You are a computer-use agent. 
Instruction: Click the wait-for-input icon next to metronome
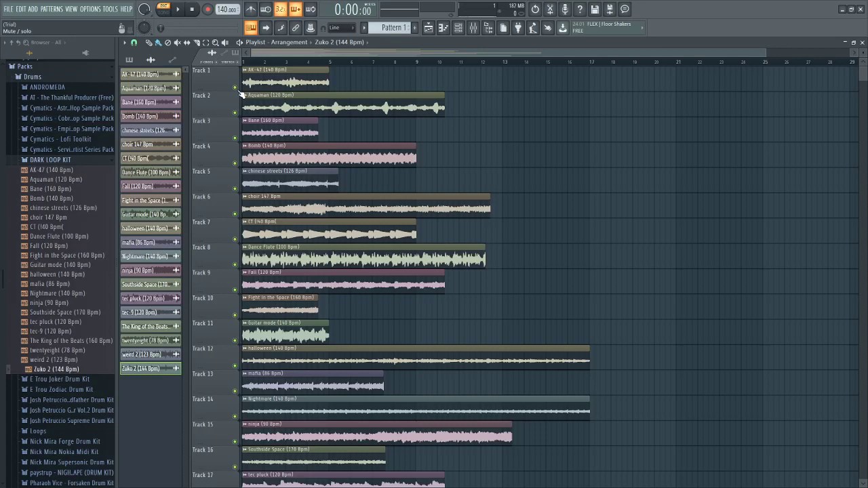(266, 9)
